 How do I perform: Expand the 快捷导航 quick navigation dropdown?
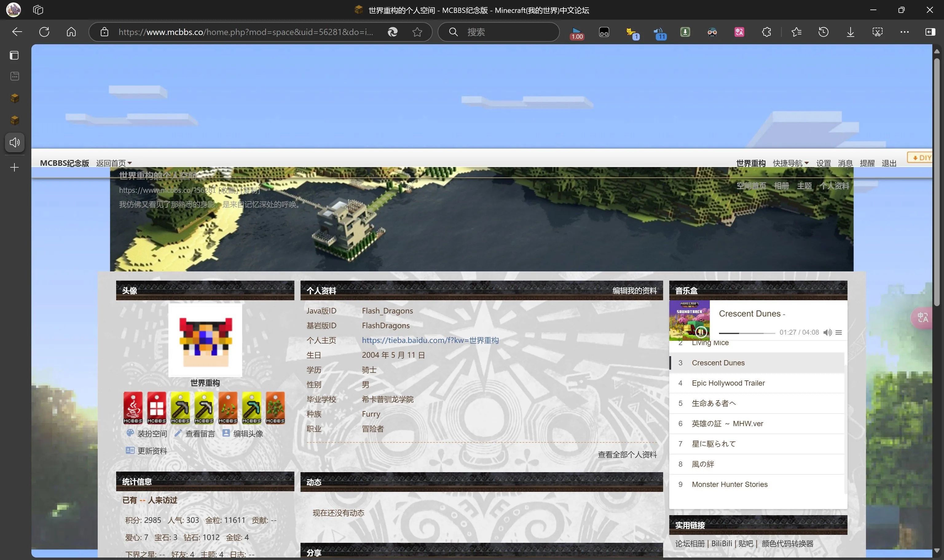click(x=791, y=163)
